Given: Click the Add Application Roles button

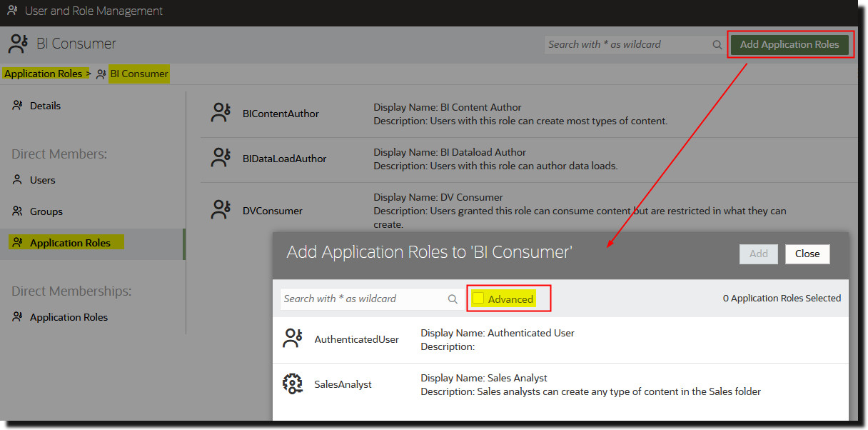Looking at the screenshot, I should [x=789, y=44].
